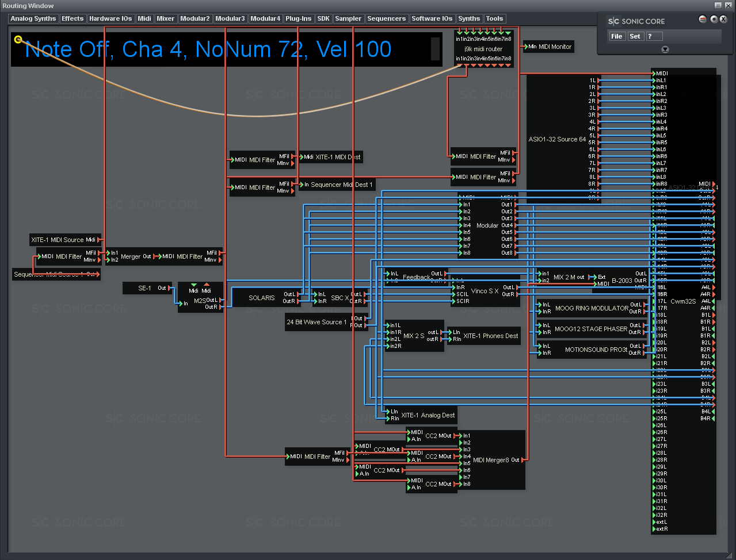The width and height of the screenshot is (736, 560).
Task: Click File in the Sonic Core panel
Action: click(617, 36)
